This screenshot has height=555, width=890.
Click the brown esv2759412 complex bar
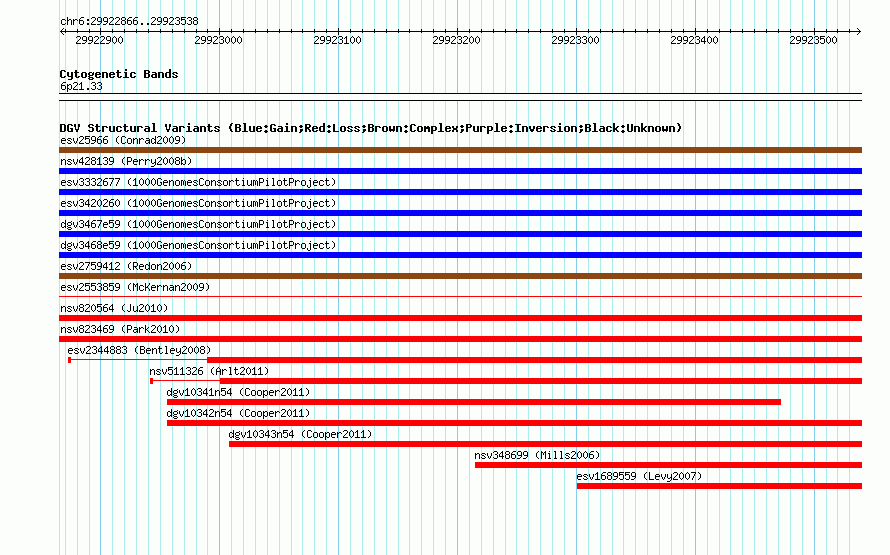click(x=460, y=276)
